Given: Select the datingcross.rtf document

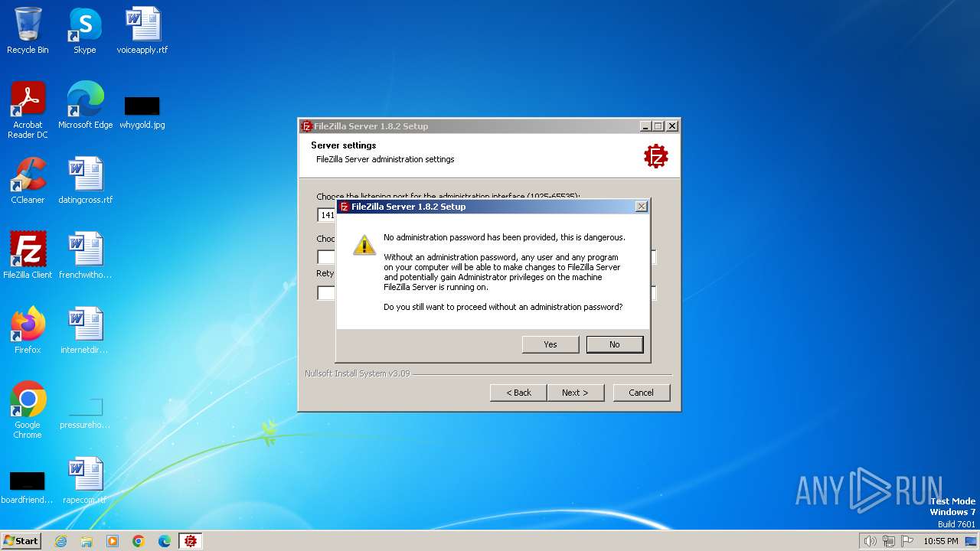Looking at the screenshot, I should [85, 181].
